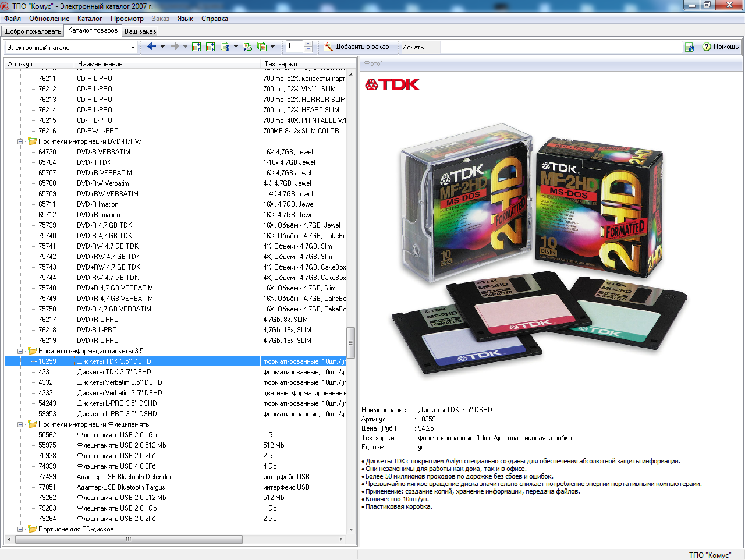This screenshot has height=560, width=745.
Task: Decrease the order quantity with the down spinner
Action: point(308,50)
